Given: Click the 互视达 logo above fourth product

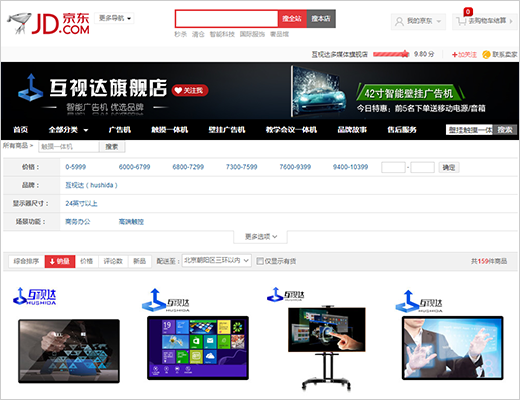Looking at the screenshot, I should (x=419, y=301).
